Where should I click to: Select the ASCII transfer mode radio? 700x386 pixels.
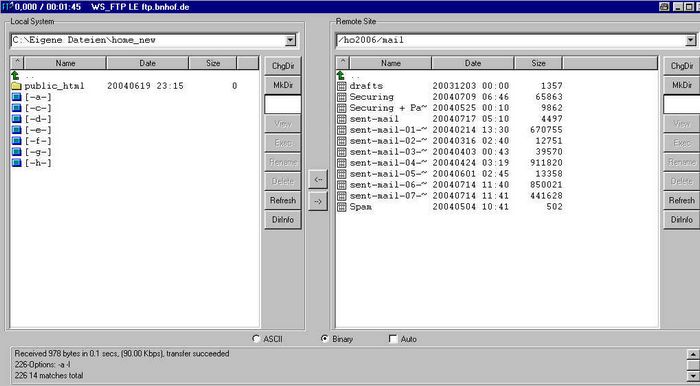click(x=256, y=339)
